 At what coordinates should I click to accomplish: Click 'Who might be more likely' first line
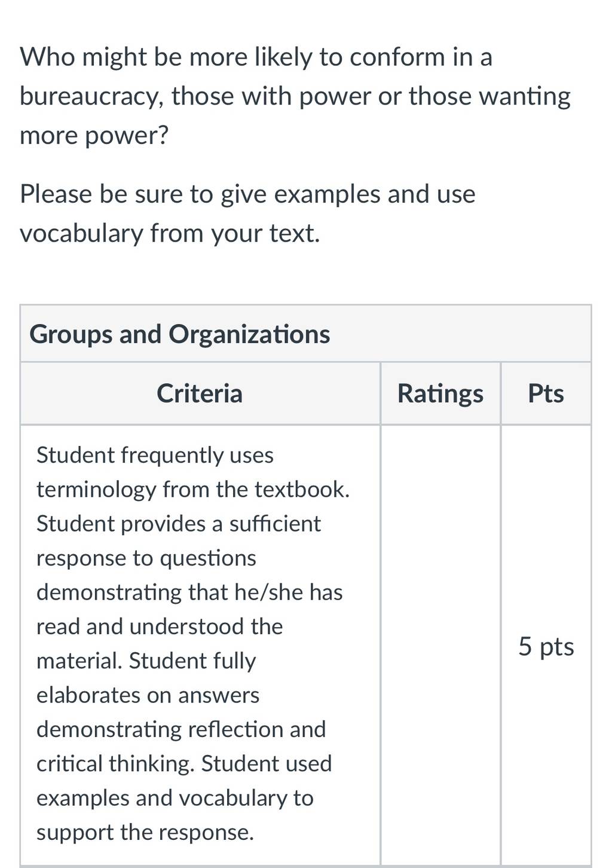click(256, 57)
